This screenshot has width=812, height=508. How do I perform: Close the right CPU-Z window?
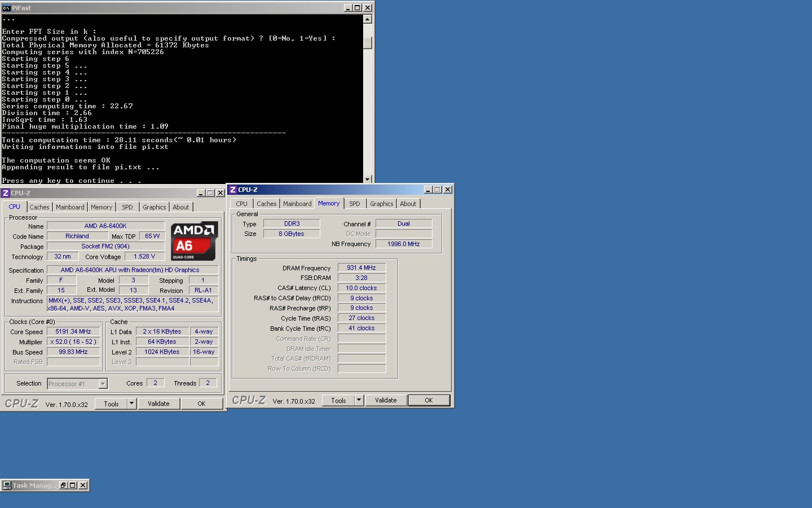(x=448, y=190)
